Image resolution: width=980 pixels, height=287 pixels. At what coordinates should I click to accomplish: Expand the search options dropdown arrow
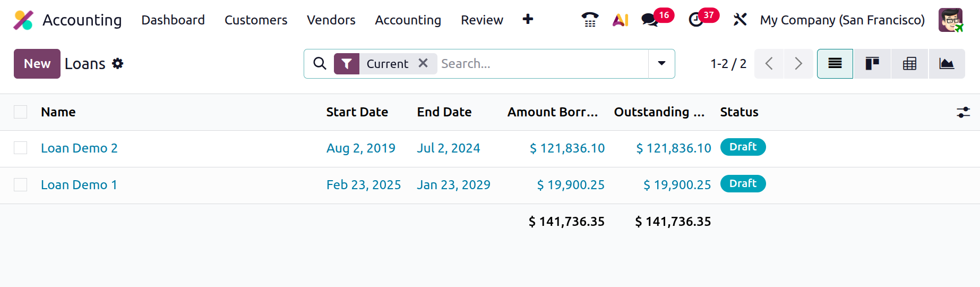pyautogui.click(x=661, y=64)
